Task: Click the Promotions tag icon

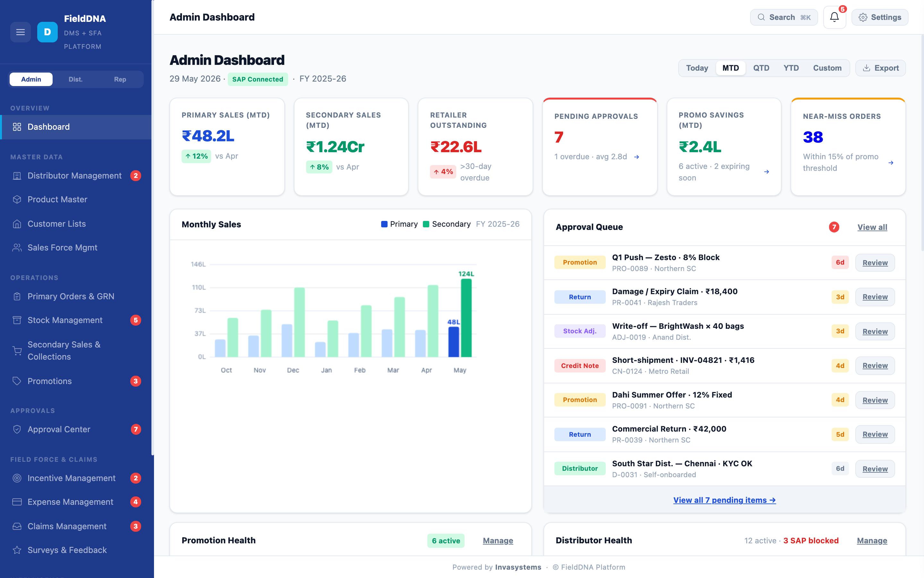Action: point(17,381)
